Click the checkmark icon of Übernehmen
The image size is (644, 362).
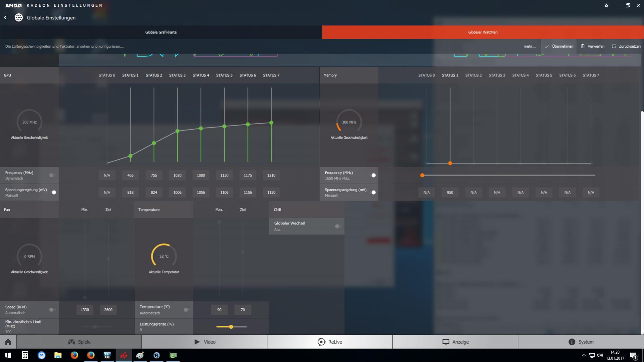tap(547, 46)
